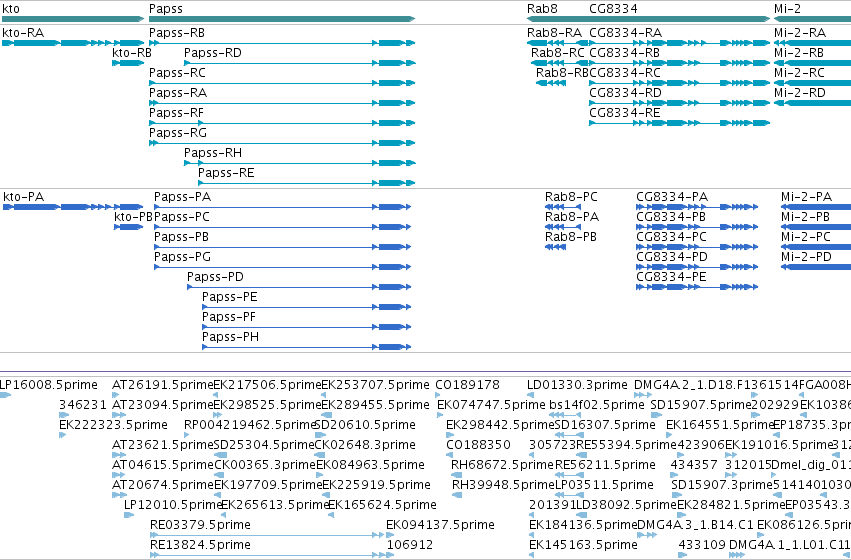This screenshot has height=560, width=851.
Task: Select the Papss-PF protein feature
Action: [307, 327]
